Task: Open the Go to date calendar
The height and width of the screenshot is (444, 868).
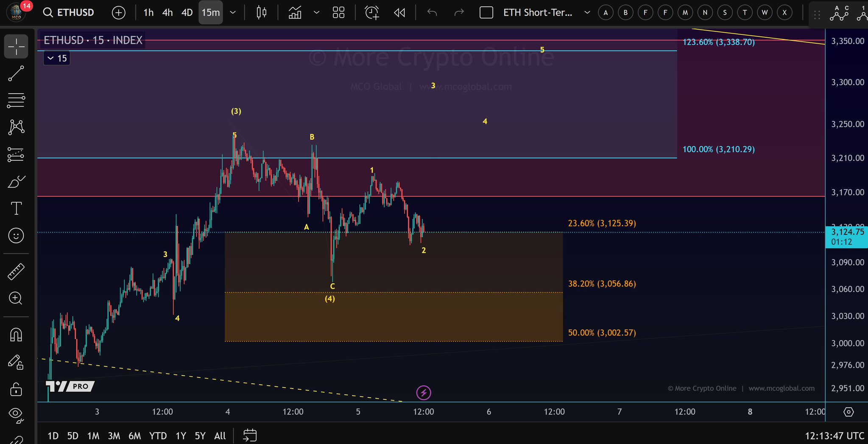Action: point(250,435)
